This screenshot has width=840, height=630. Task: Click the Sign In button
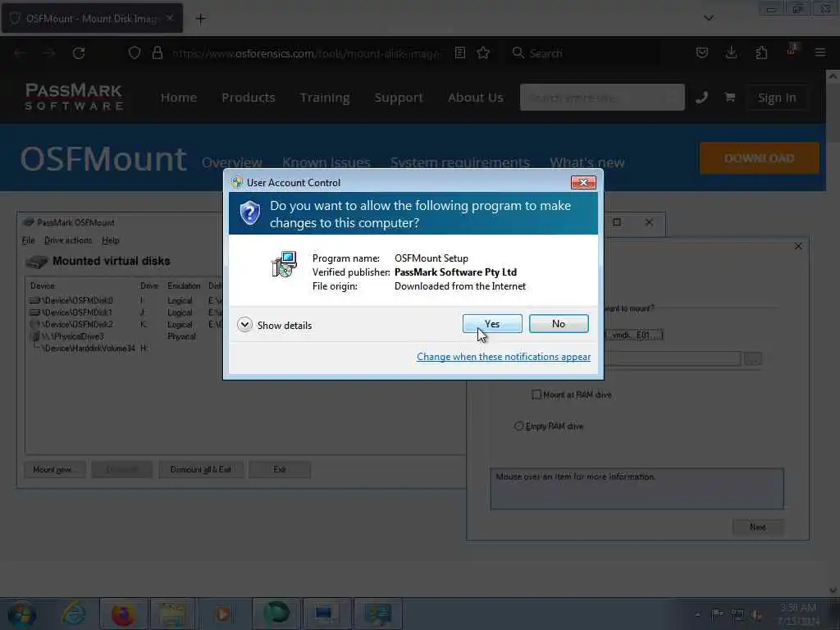[x=776, y=98]
